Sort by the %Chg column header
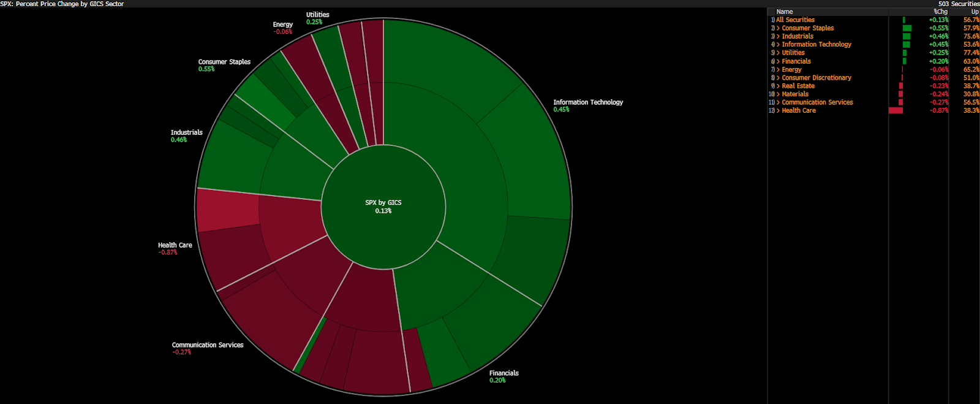 tap(941, 12)
